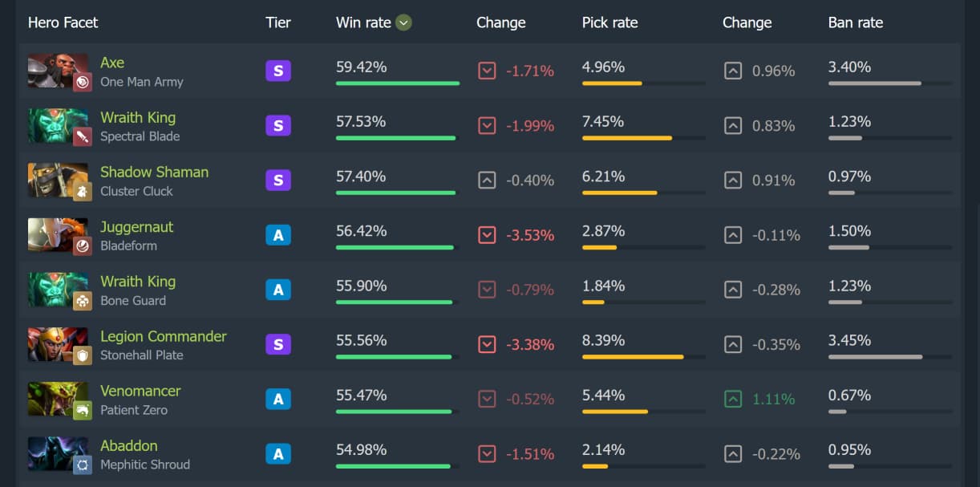Image resolution: width=980 pixels, height=487 pixels.
Task: Click the Pick rate column header
Action: (x=611, y=22)
